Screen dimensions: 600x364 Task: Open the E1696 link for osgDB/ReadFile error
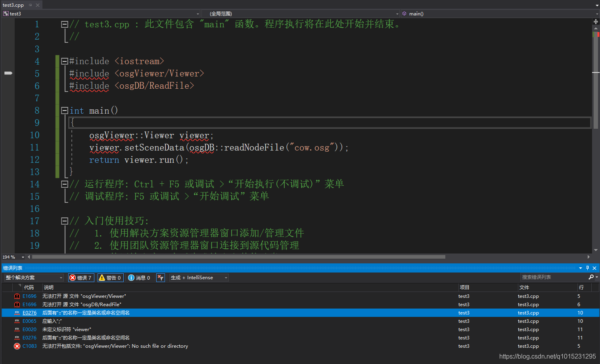(29, 305)
